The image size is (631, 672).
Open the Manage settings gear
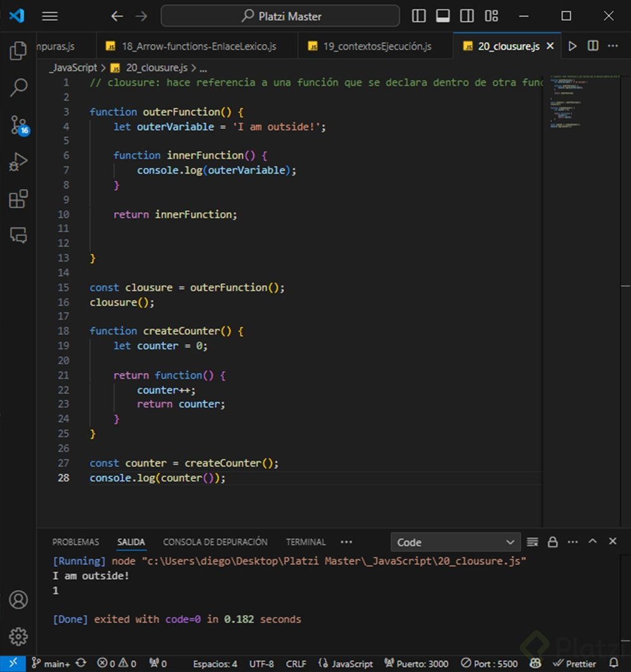pyautogui.click(x=18, y=635)
